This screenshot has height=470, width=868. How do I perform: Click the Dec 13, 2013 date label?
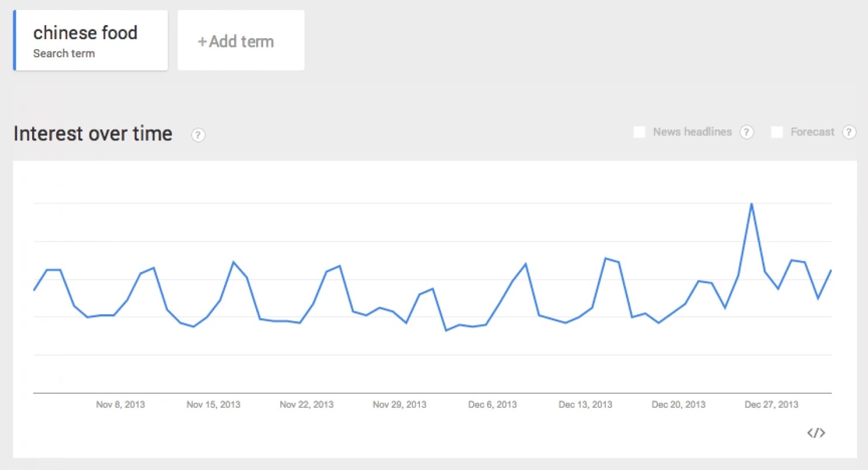pyautogui.click(x=585, y=404)
